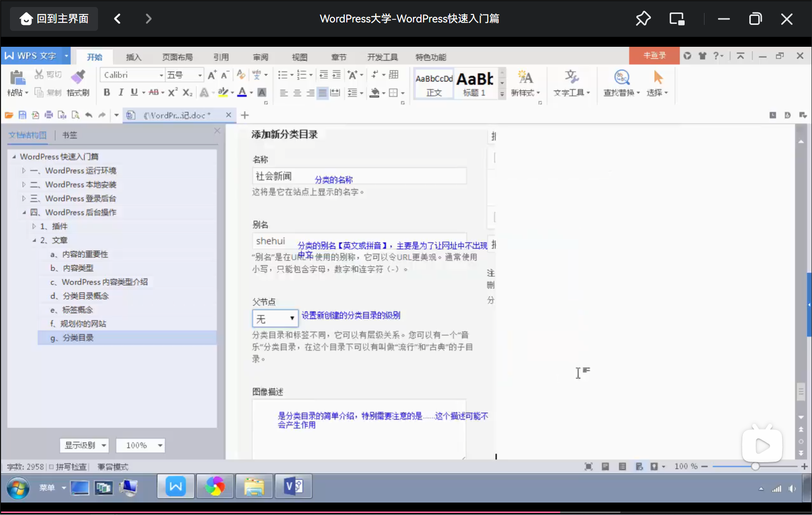Apply superscript X² formatting

click(x=173, y=93)
